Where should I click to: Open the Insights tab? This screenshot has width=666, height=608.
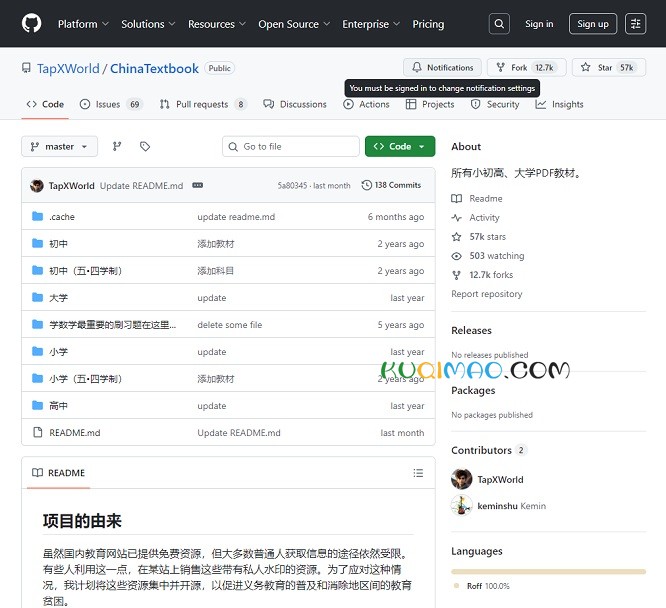(559, 104)
